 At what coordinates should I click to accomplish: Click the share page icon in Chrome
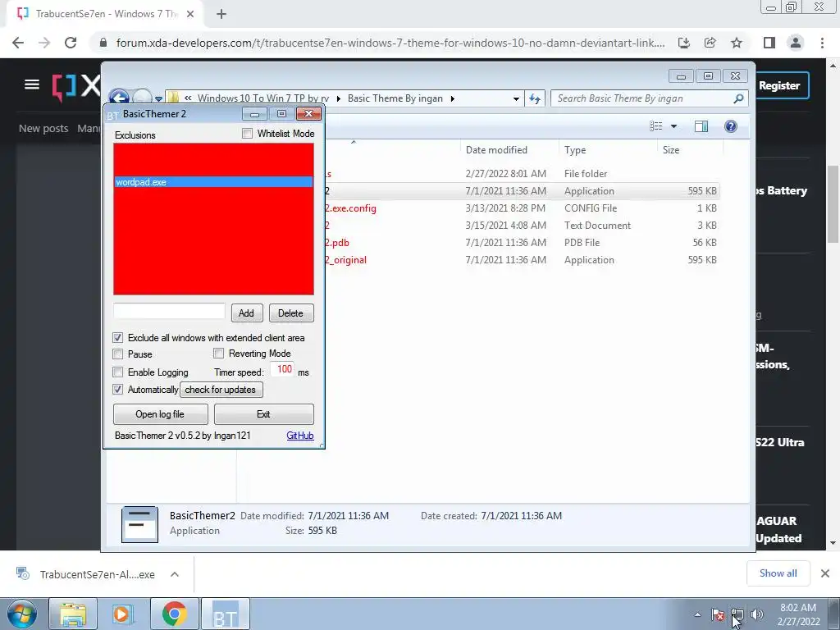click(710, 43)
